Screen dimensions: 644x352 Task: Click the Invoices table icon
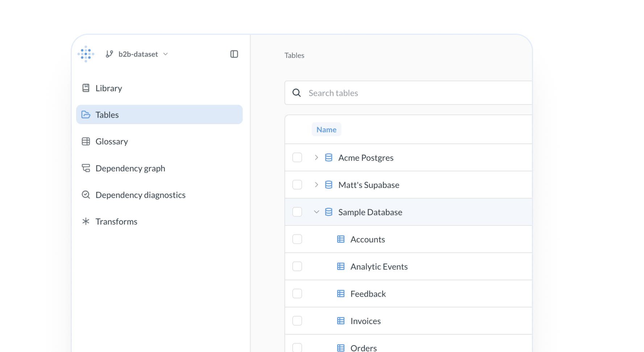coord(341,320)
